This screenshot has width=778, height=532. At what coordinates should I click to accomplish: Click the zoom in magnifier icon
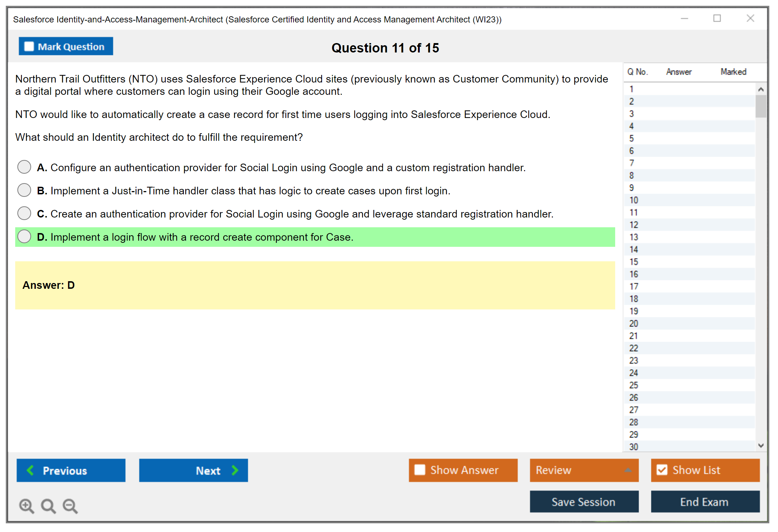click(26, 506)
